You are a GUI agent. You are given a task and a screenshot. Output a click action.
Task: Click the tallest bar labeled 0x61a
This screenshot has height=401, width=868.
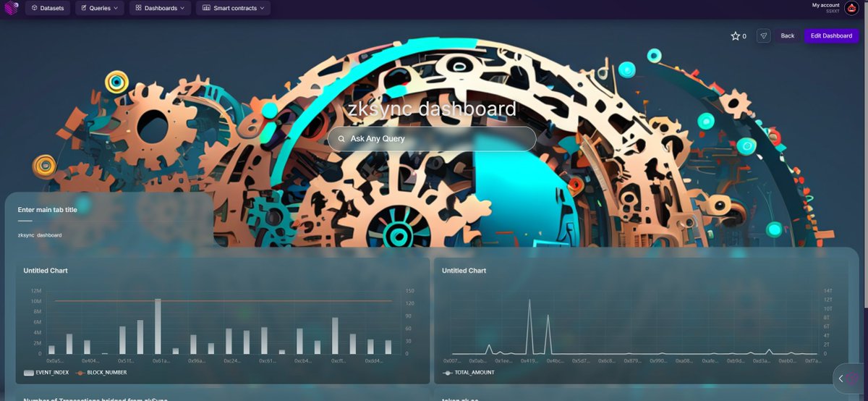pos(158,326)
